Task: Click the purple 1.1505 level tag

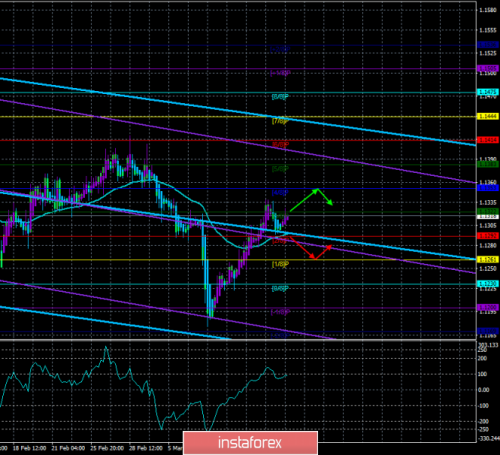Action: click(488, 68)
